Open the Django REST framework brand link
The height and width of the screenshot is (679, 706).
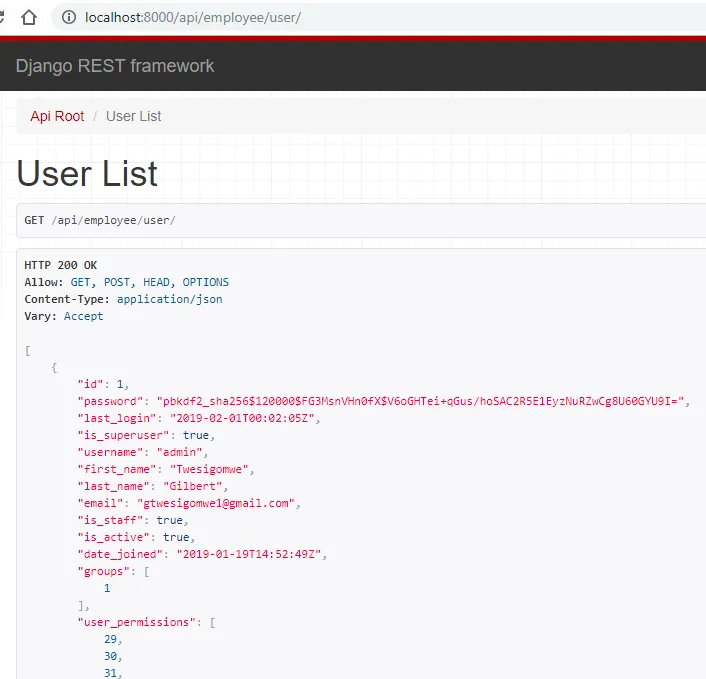(x=115, y=66)
